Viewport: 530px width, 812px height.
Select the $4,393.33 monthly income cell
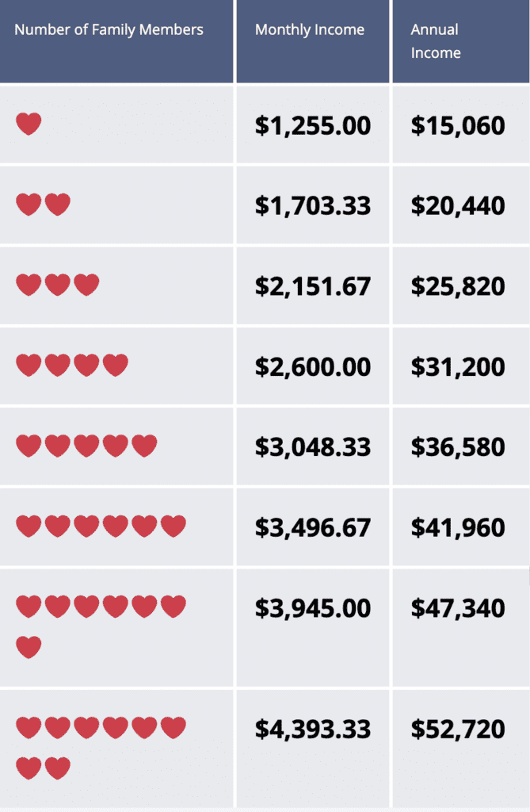pos(313,729)
